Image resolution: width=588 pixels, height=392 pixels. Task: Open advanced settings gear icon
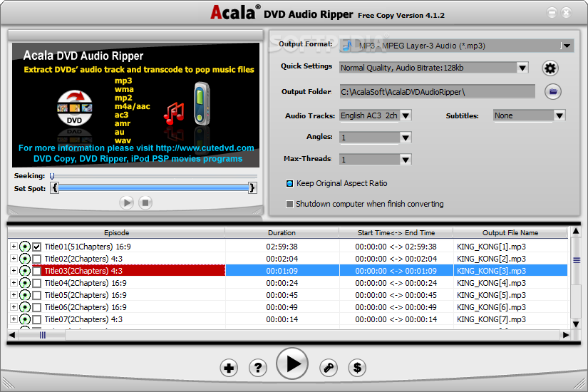click(550, 68)
